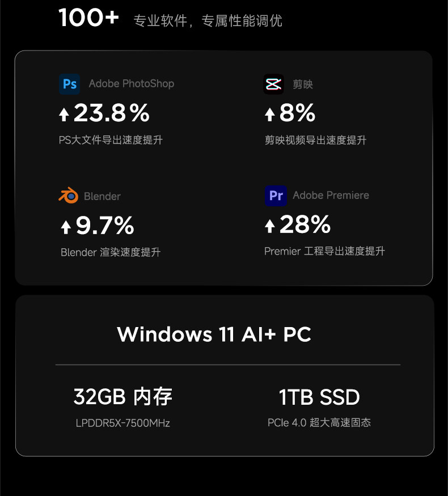Click the "1TB SSD" spec text
Image resolution: width=448 pixels, height=496 pixels.
click(319, 397)
